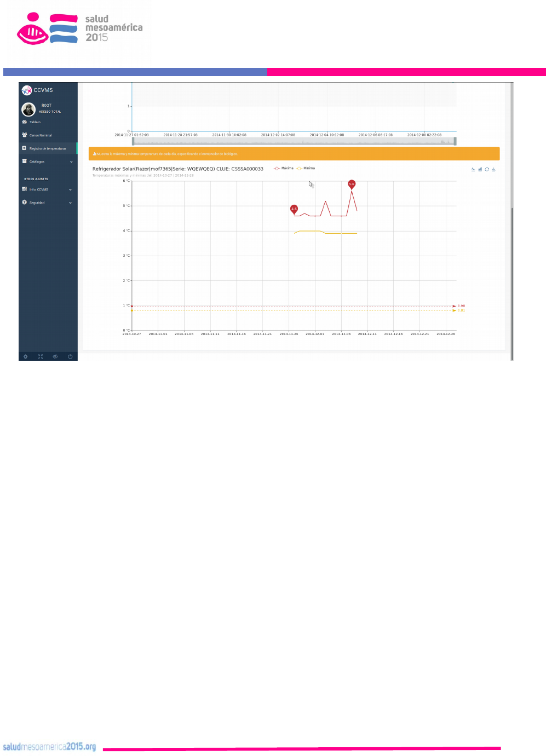Viewport: 546px width, 756px height.
Task: Click the power logout icon
Action: tap(70, 356)
